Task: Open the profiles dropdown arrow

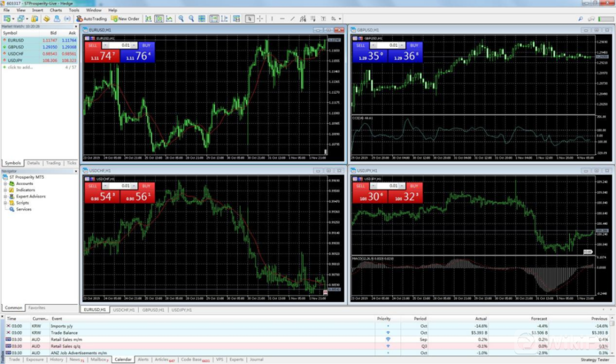Action: (27, 18)
